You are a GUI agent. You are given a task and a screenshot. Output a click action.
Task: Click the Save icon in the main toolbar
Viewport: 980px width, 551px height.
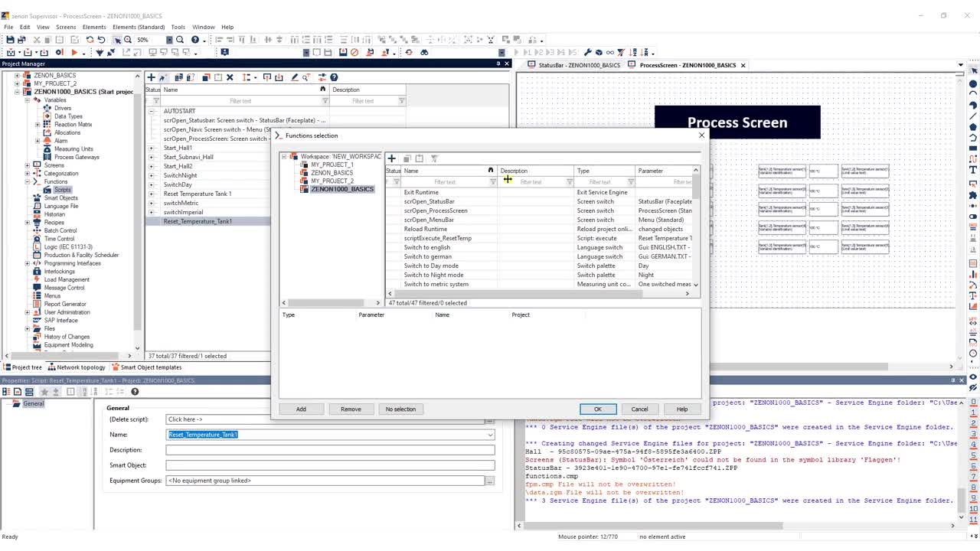[x=10, y=40]
